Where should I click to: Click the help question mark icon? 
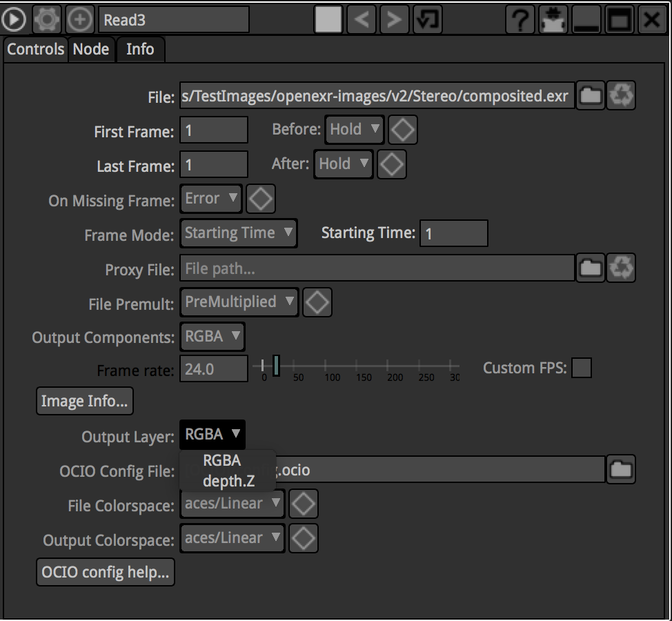tap(521, 20)
